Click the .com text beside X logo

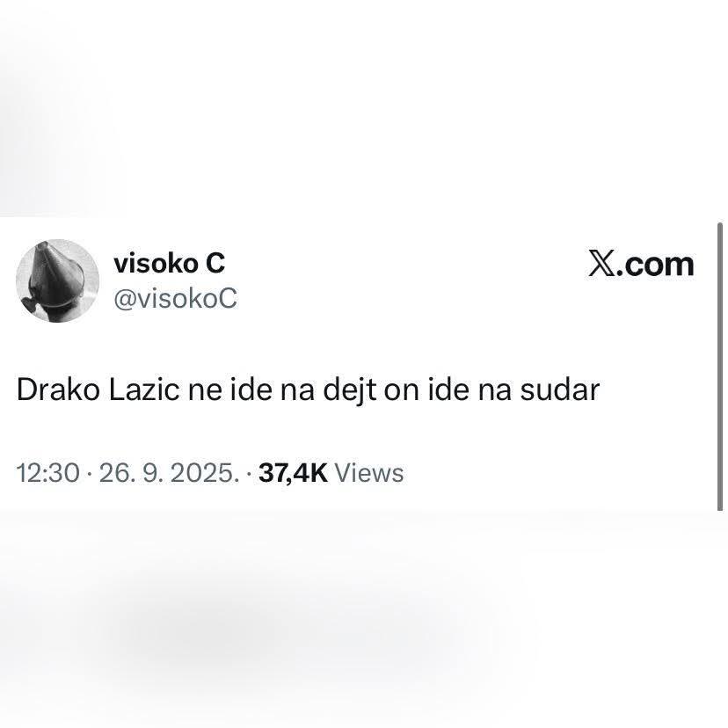pyautogui.click(x=656, y=266)
